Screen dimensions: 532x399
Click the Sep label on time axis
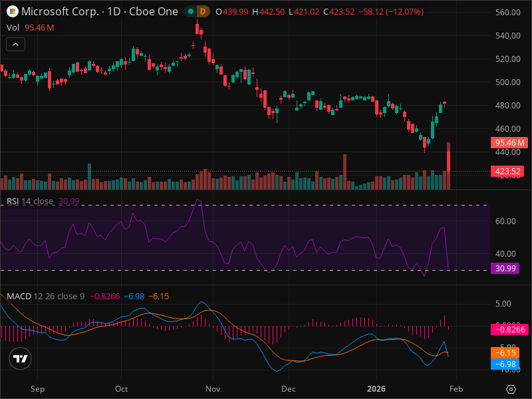coord(37,389)
